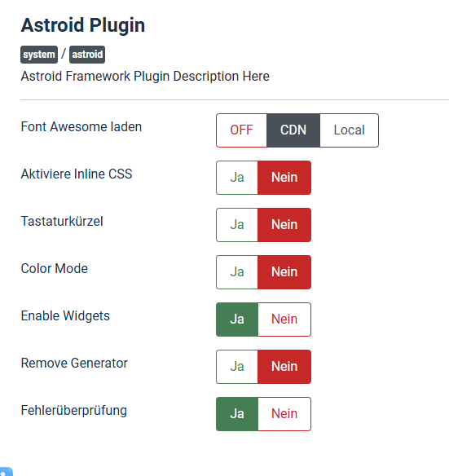449x476 pixels.
Task: Click Nein for Remove Generator
Action: (284, 367)
